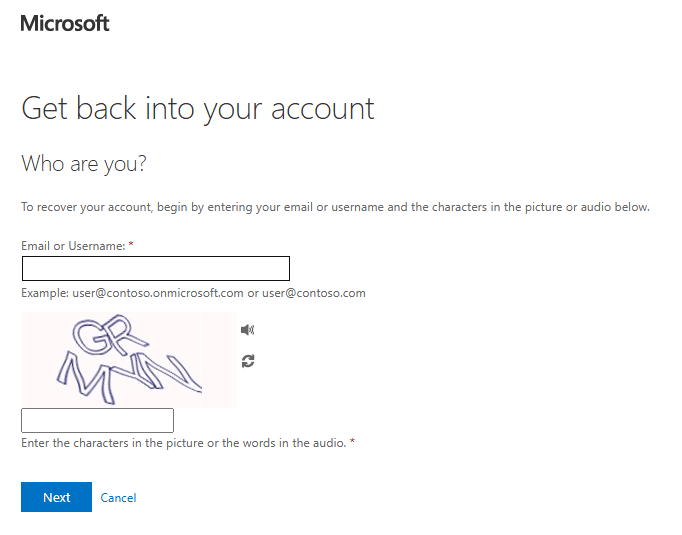Click the user@contoso.com example text
682x535 pixels.
(x=314, y=293)
